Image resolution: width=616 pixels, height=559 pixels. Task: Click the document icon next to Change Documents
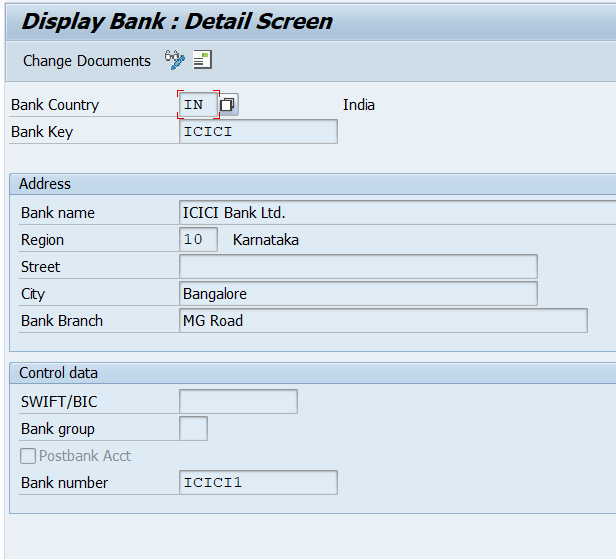[203, 60]
